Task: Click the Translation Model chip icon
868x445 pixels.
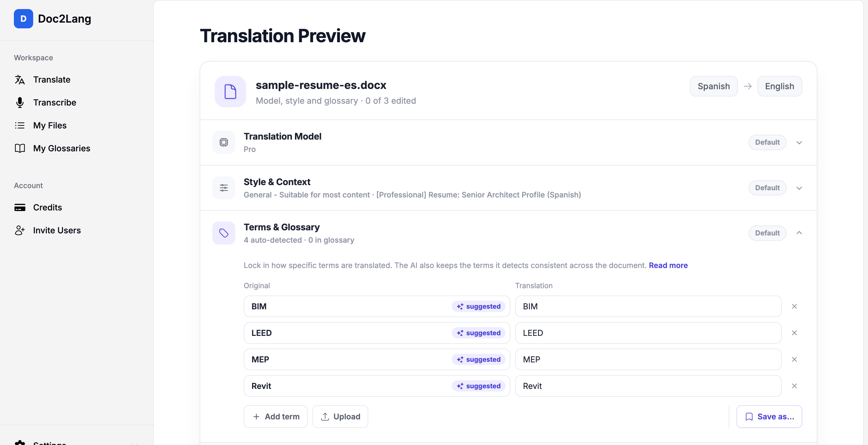Action: pos(224,142)
